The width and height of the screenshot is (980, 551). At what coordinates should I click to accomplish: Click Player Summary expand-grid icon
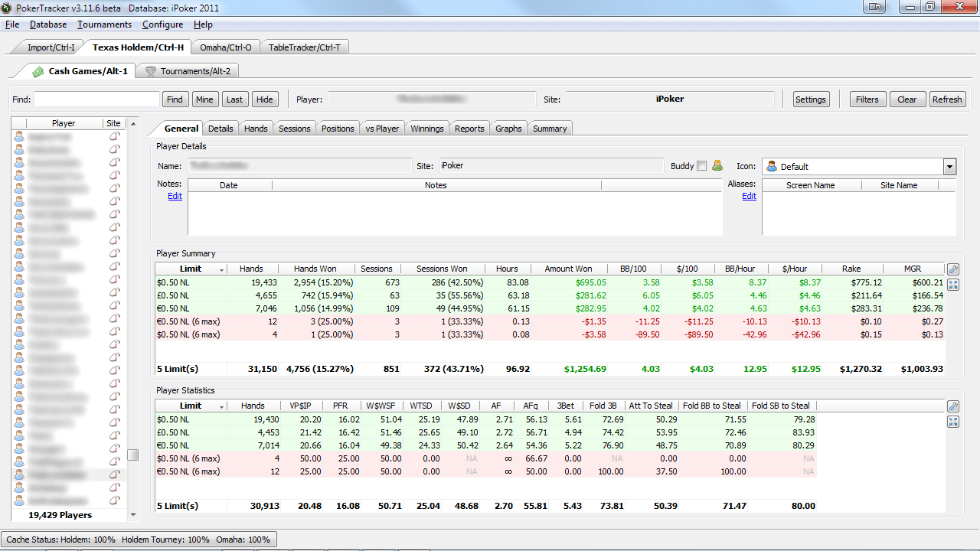[x=953, y=285]
